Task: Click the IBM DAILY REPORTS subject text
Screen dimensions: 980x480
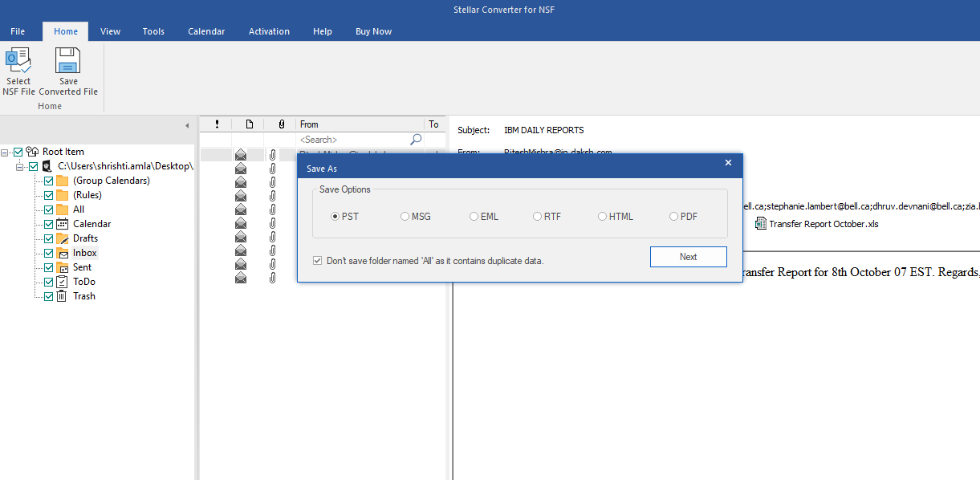Action: pyautogui.click(x=544, y=130)
